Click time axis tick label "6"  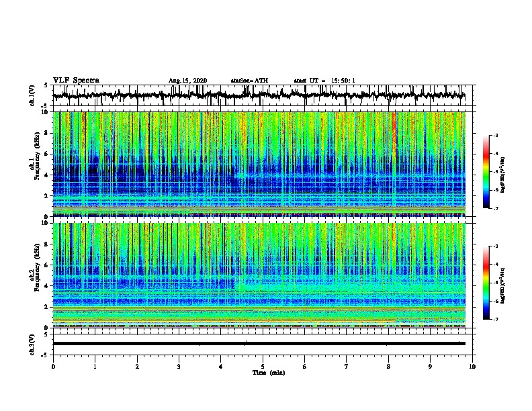coord(305,366)
